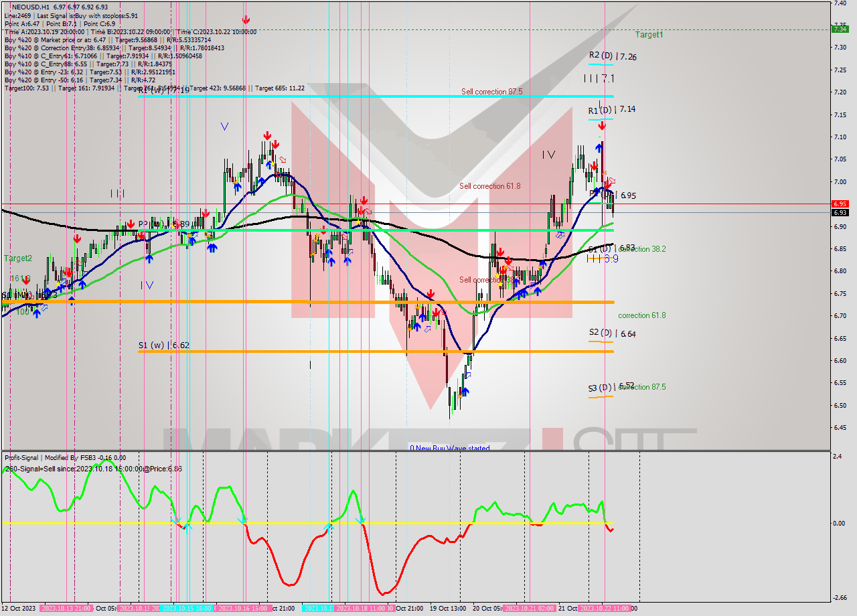
Task: Select the 'R2 (D) | 7.26' pivot label
Action: pyautogui.click(x=613, y=56)
